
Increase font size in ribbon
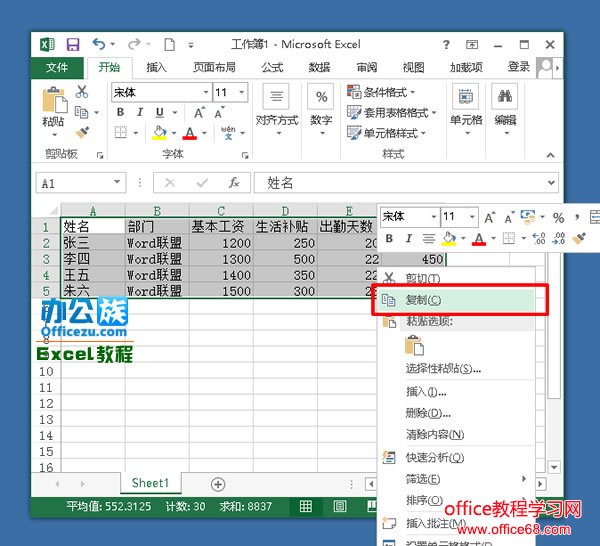point(199,112)
